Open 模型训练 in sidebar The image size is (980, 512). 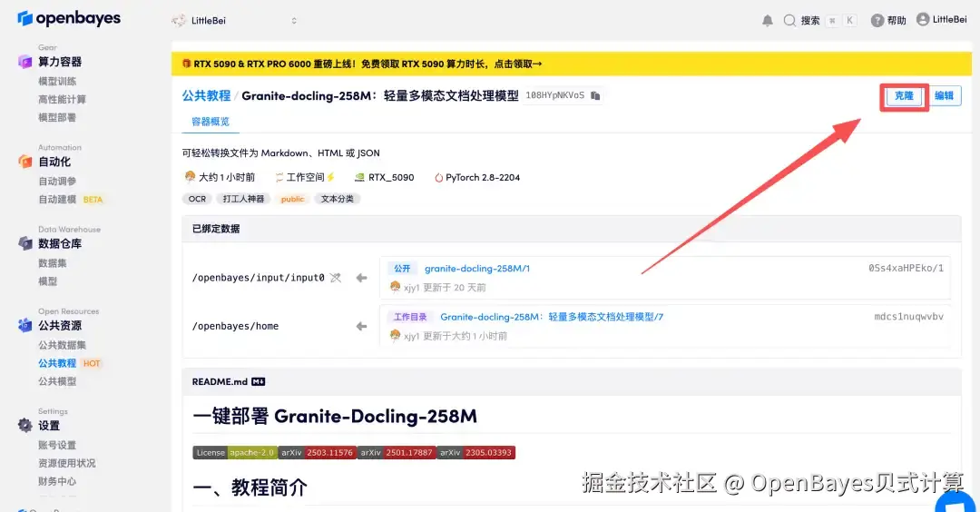tap(57, 82)
